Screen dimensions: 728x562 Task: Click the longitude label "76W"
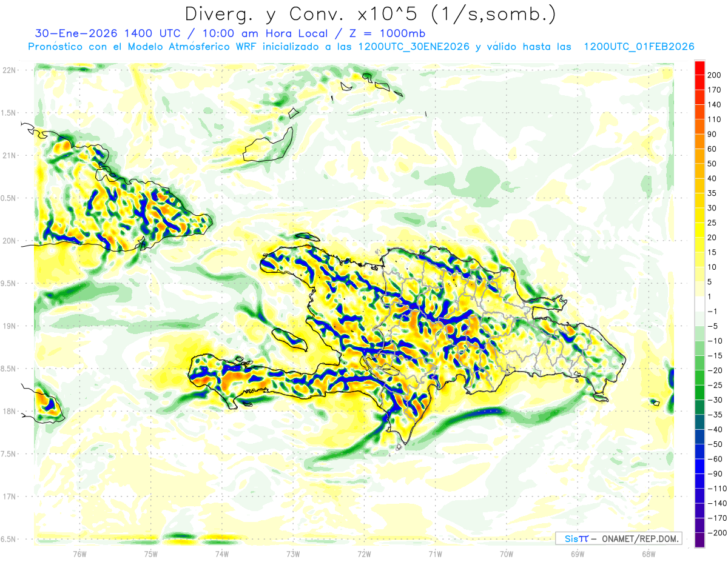coord(79,554)
